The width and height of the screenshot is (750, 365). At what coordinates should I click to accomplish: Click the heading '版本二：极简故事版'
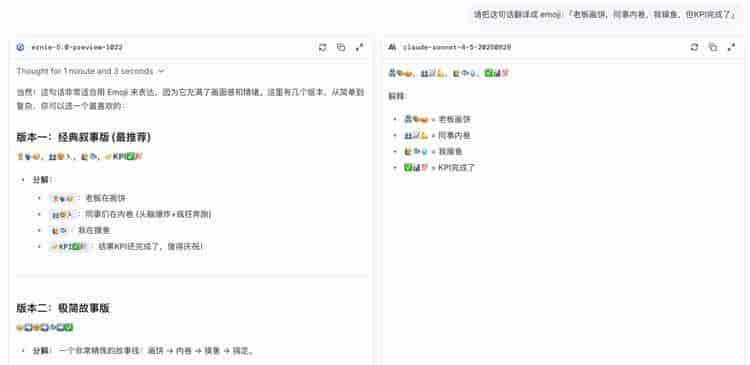pos(63,308)
